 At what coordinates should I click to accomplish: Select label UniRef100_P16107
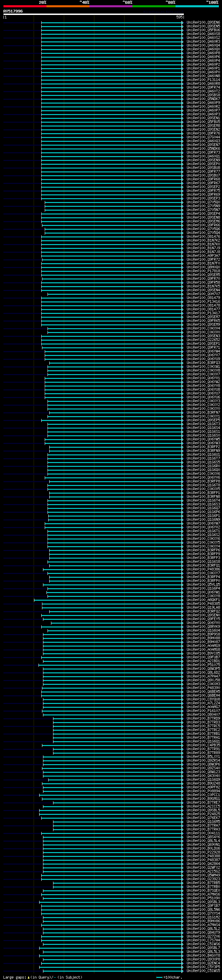[x=203, y=711]
